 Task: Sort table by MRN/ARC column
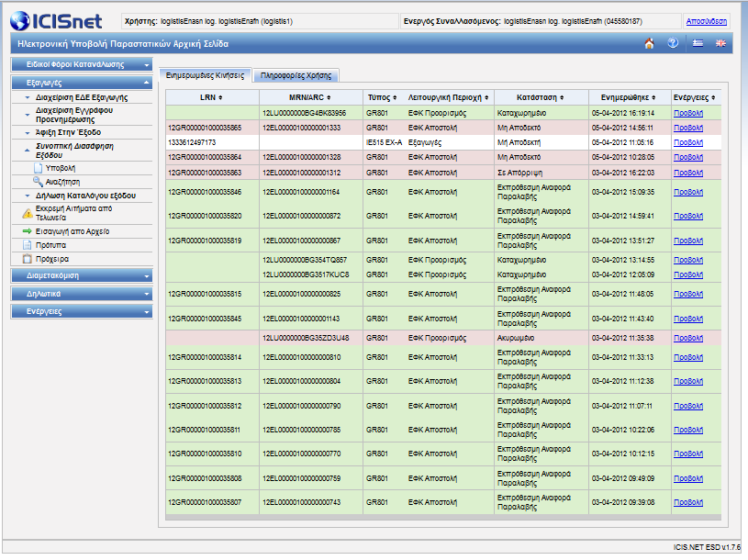[x=310, y=97]
